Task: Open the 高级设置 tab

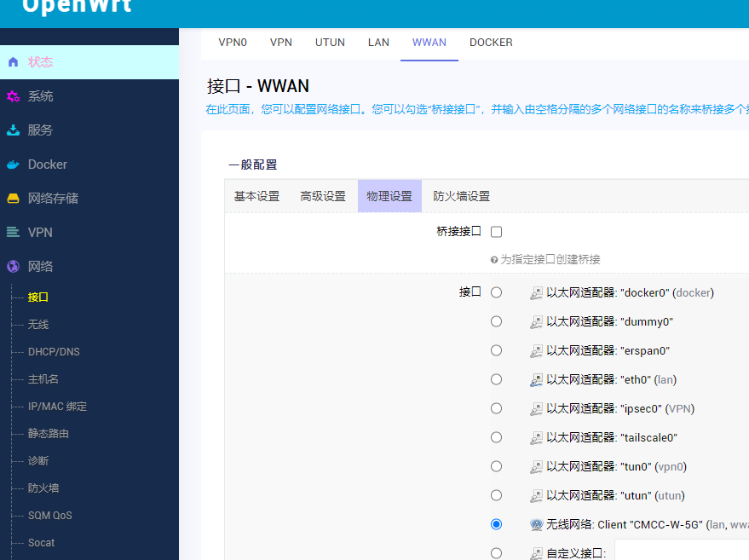Action: pos(323,196)
